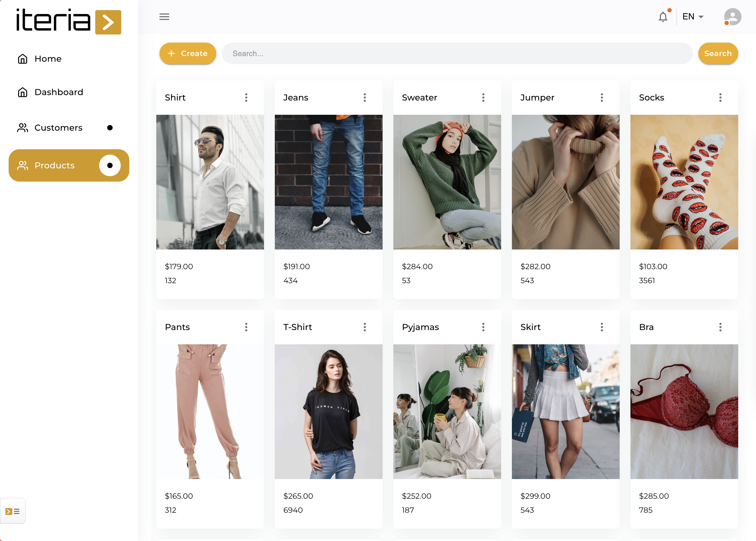Open Dashboard from the sidebar

(59, 92)
